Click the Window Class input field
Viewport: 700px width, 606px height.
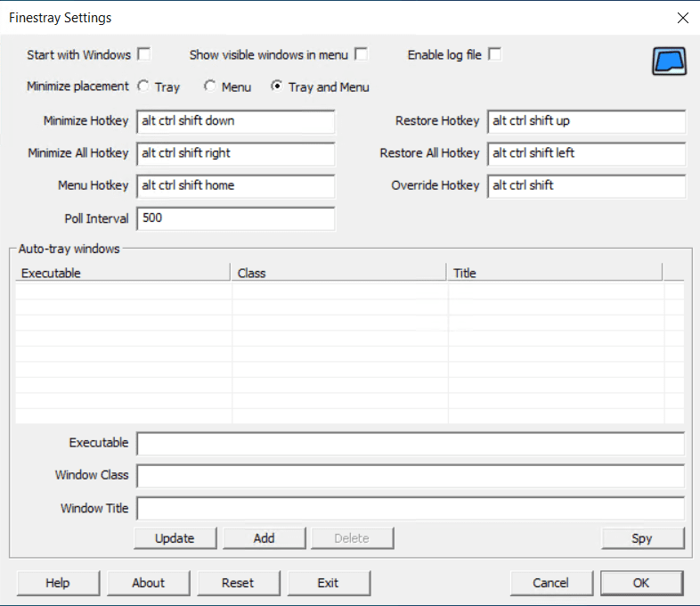(x=411, y=476)
